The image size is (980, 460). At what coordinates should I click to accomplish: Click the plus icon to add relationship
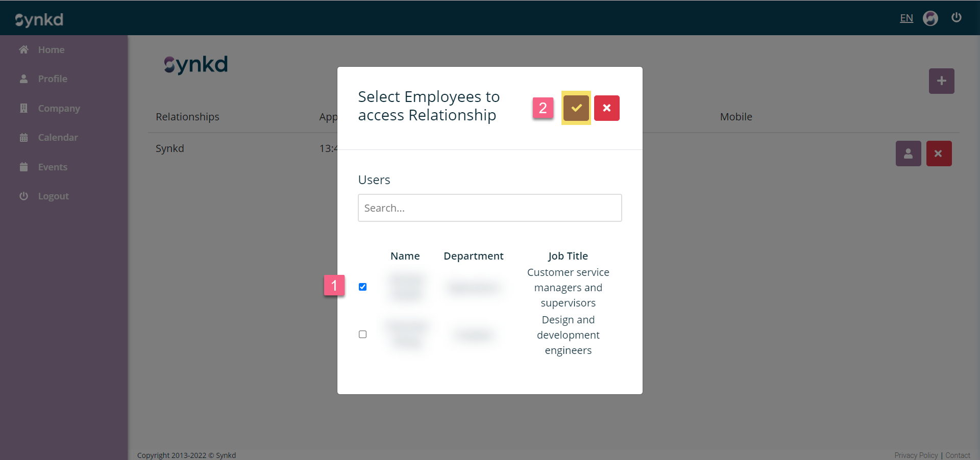pos(941,81)
